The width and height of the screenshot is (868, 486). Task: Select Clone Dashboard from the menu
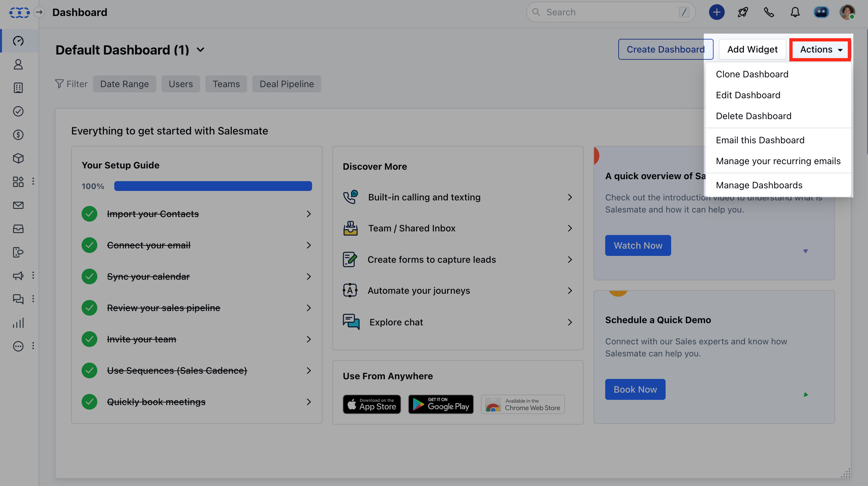[x=752, y=74]
